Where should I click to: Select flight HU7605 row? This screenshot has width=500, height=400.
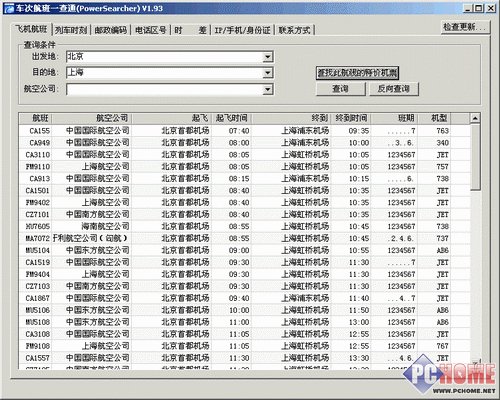tap(244, 227)
